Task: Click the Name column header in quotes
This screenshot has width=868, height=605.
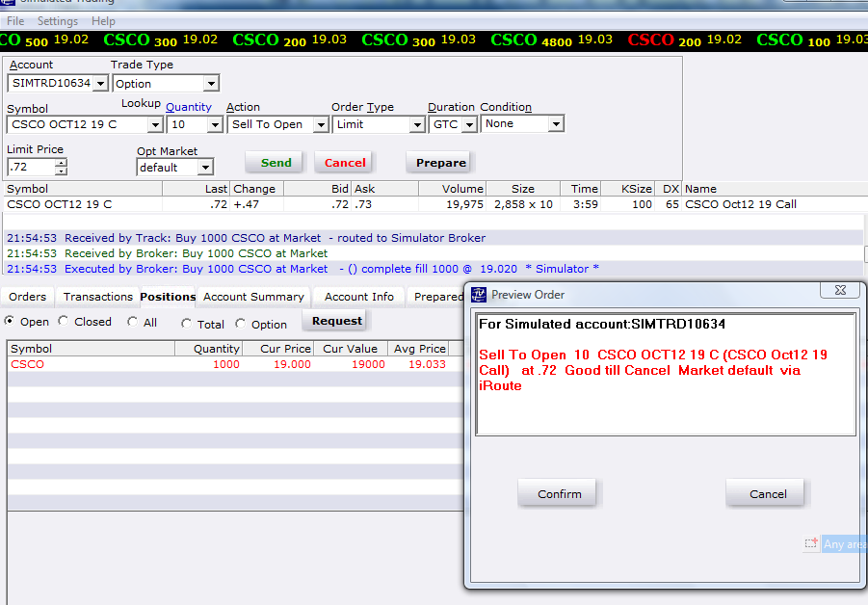Action: (775, 189)
